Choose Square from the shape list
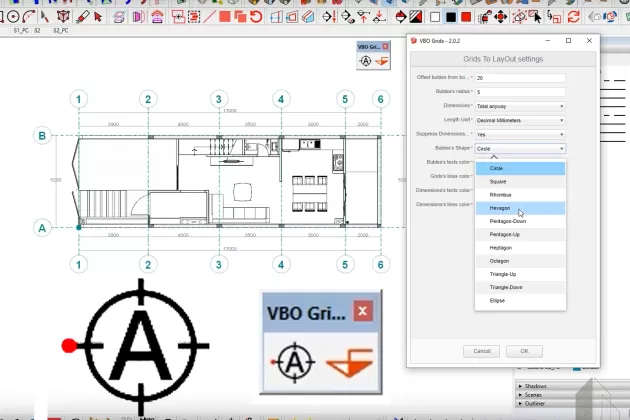This screenshot has width=630, height=420. (520, 182)
